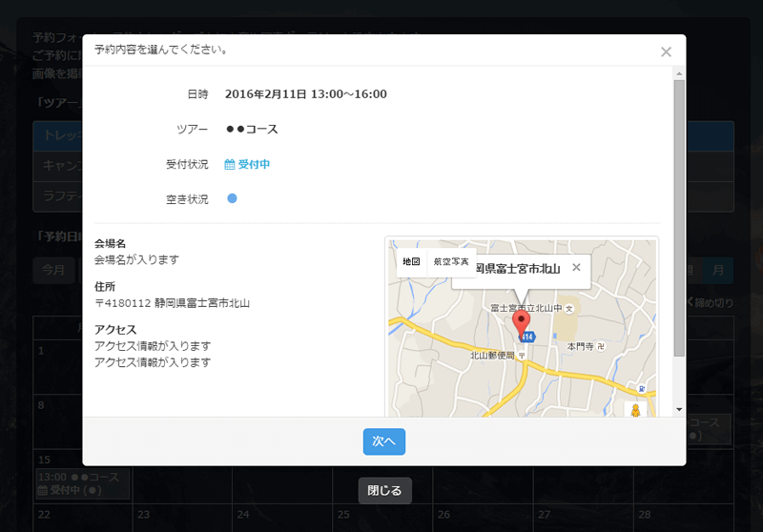Click the dialog's vertical scrollbar thumb

coord(679,217)
